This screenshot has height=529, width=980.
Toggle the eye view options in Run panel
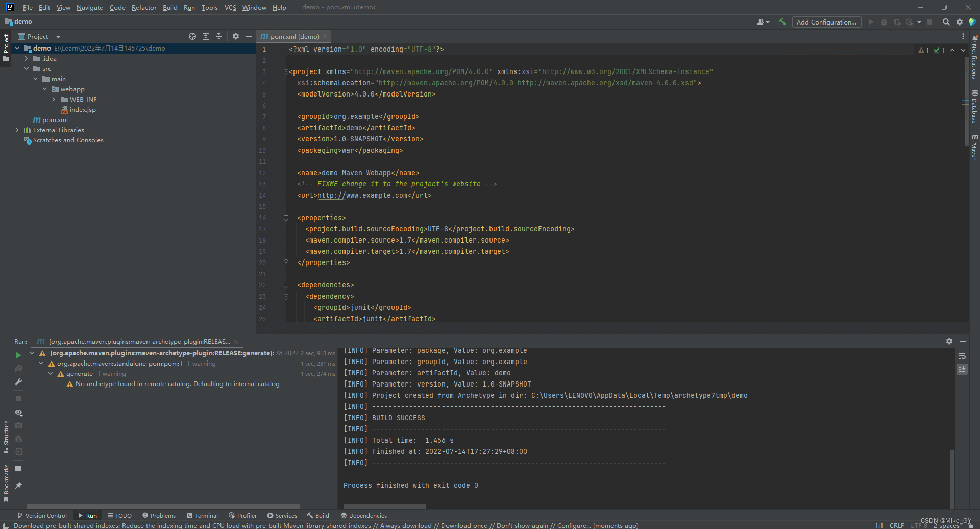(x=18, y=413)
